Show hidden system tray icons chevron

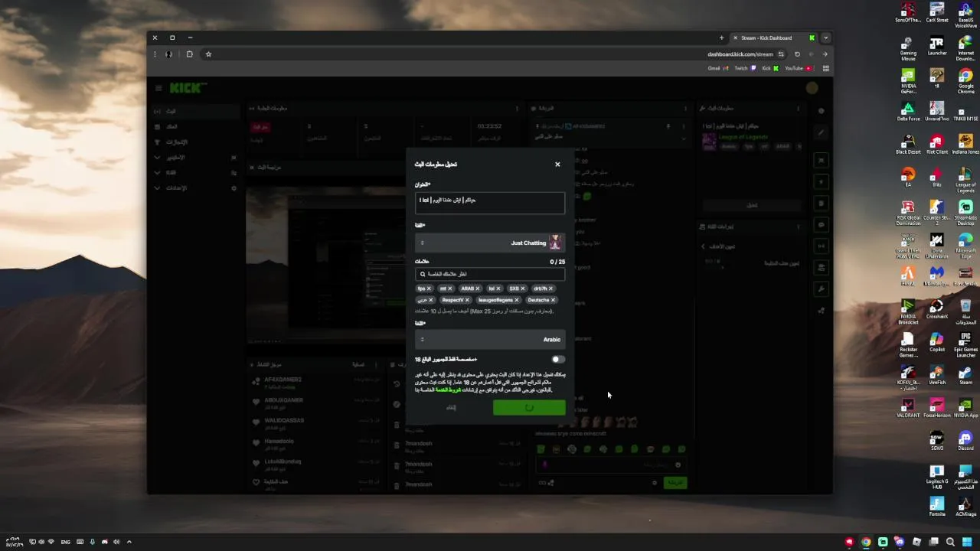[129, 542]
